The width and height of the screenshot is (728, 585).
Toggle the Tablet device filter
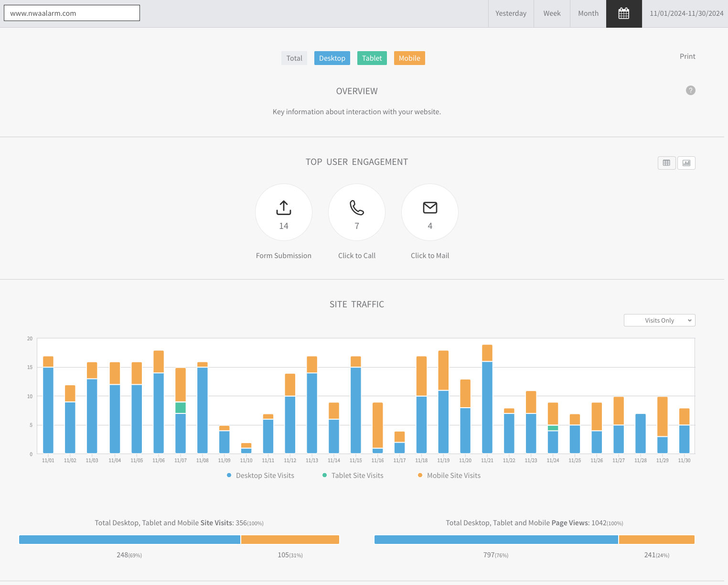coord(372,58)
